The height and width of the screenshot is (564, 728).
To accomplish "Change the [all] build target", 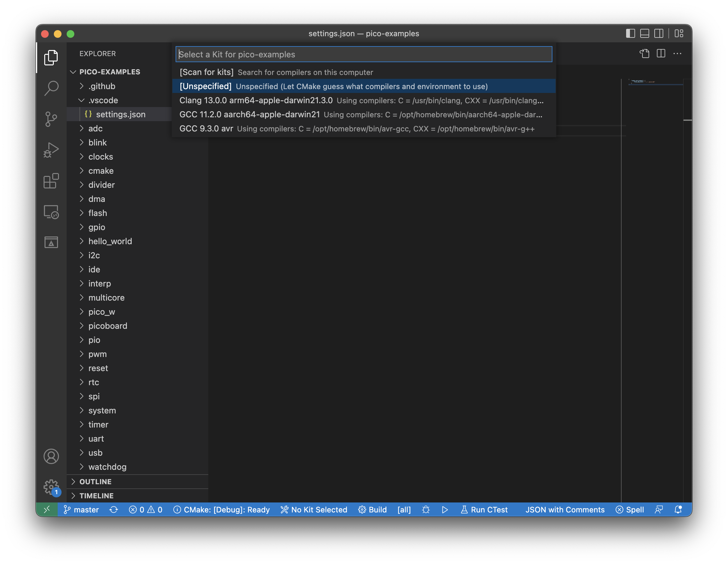I will (x=404, y=509).
